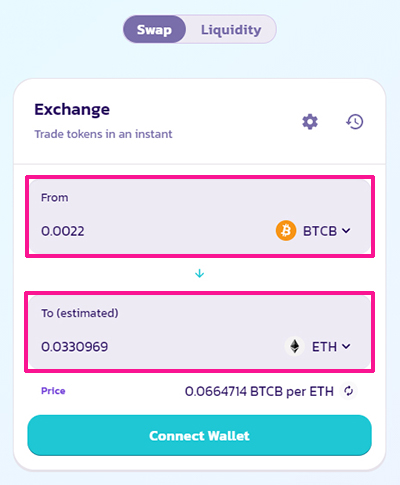Click the From label
This screenshot has height=485, width=400.
coord(55,198)
